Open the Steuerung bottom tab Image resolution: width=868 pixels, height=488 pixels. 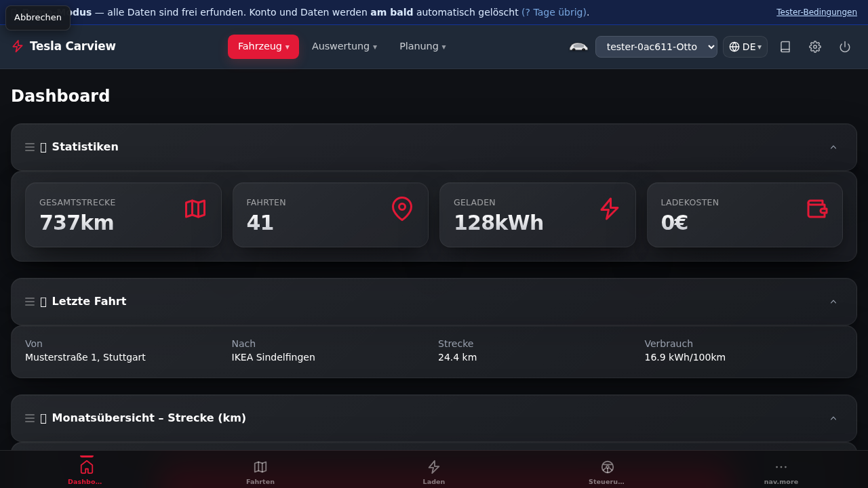(x=608, y=470)
